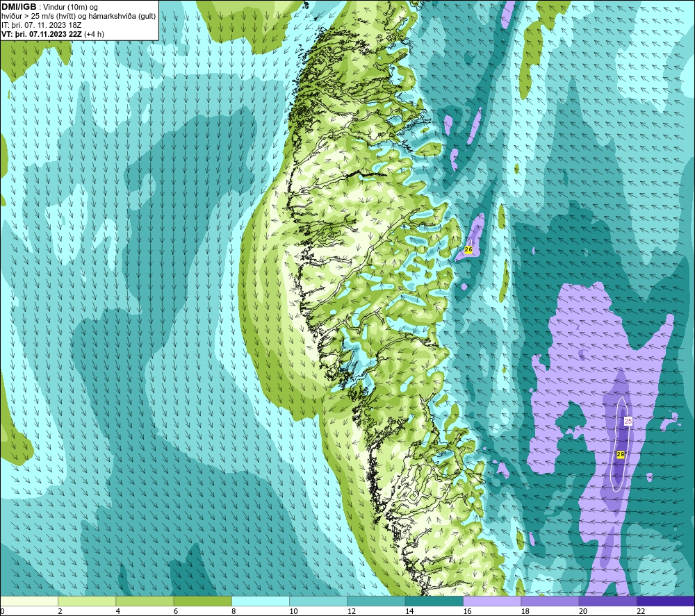Select the dark indigo above-22 m/s legend swatch
Screen dimensions: 695x616
(665, 601)
